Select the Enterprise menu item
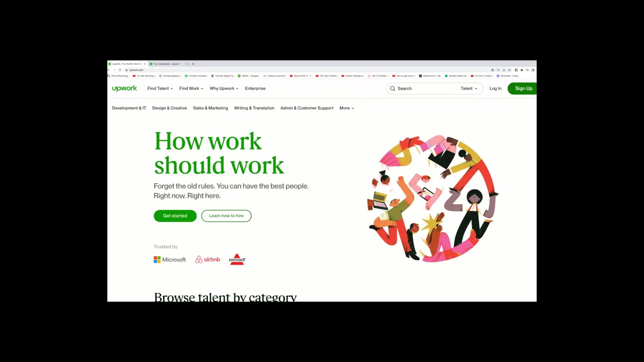 (x=255, y=88)
